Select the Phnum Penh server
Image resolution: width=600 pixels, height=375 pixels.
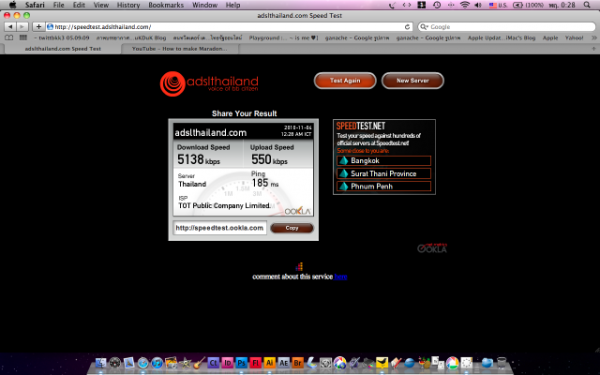point(384,186)
